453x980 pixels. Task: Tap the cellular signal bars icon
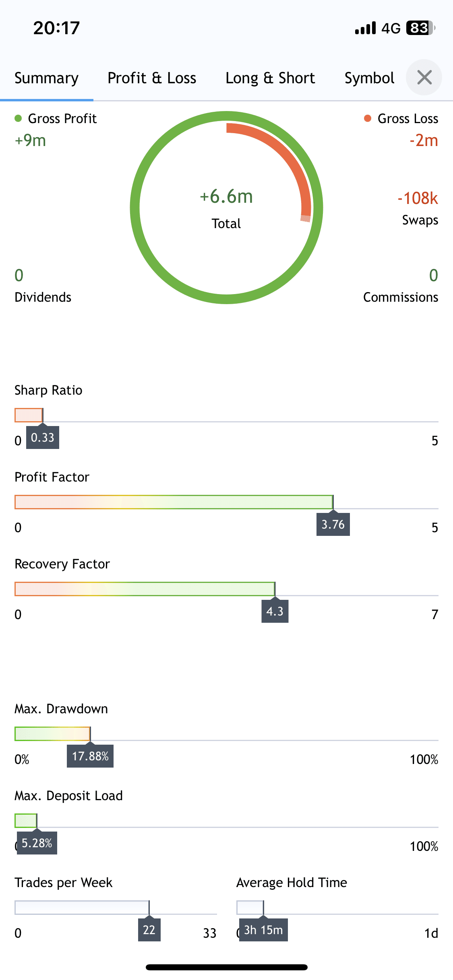[365, 28]
